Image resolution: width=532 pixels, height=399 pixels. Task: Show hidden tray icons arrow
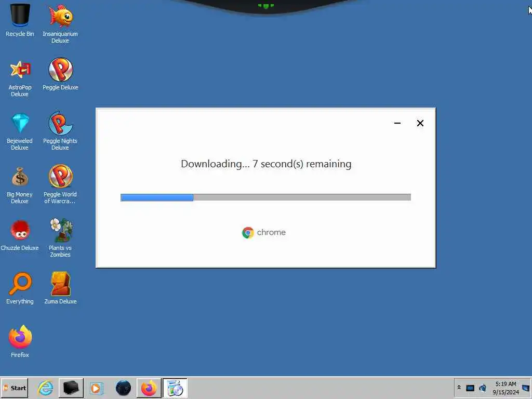(x=459, y=388)
